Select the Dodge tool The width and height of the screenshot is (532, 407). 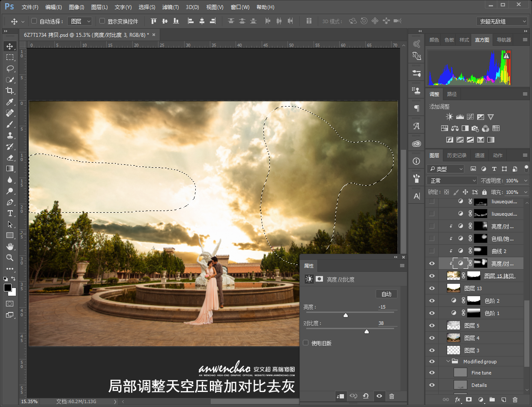coord(10,191)
